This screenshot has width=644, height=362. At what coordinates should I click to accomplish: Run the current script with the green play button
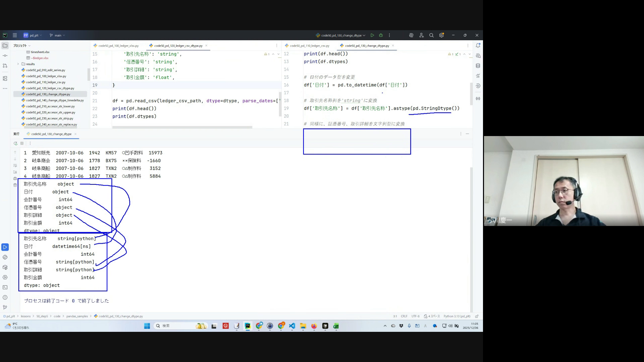click(x=372, y=35)
